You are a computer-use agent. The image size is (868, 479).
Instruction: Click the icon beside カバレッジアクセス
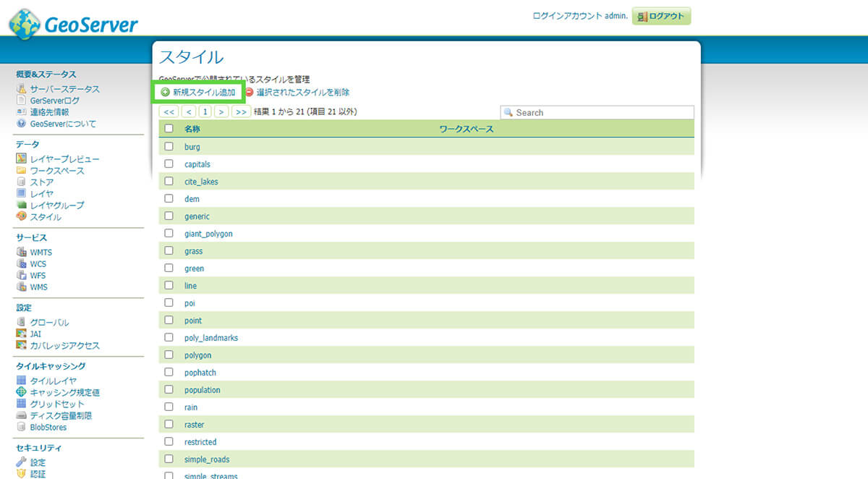[x=22, y=345]
